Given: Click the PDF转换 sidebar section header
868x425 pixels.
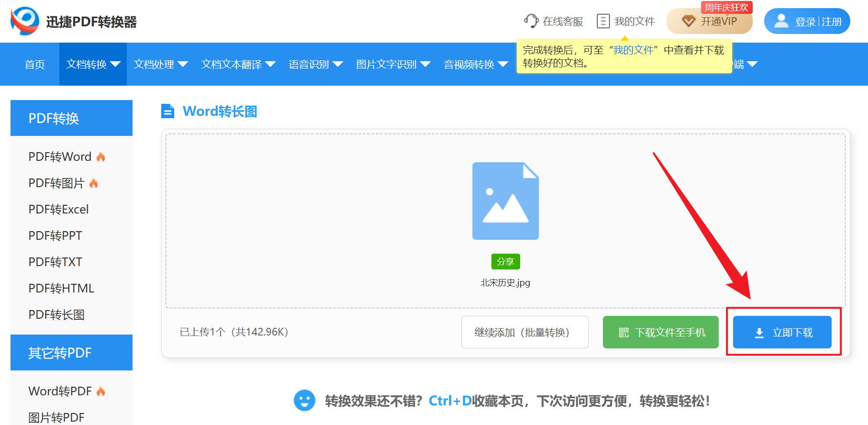Looking at the screenshot, I should (x=71, y=118).
